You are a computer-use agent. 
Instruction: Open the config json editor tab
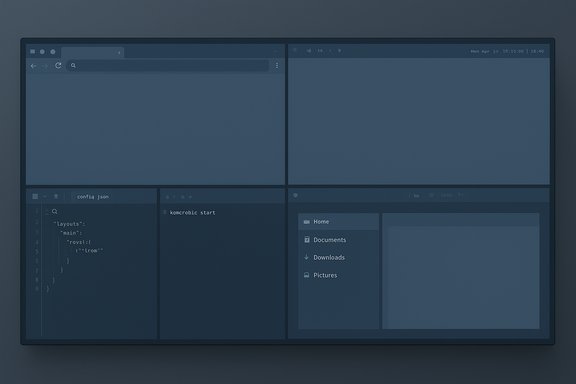(93, 197)
